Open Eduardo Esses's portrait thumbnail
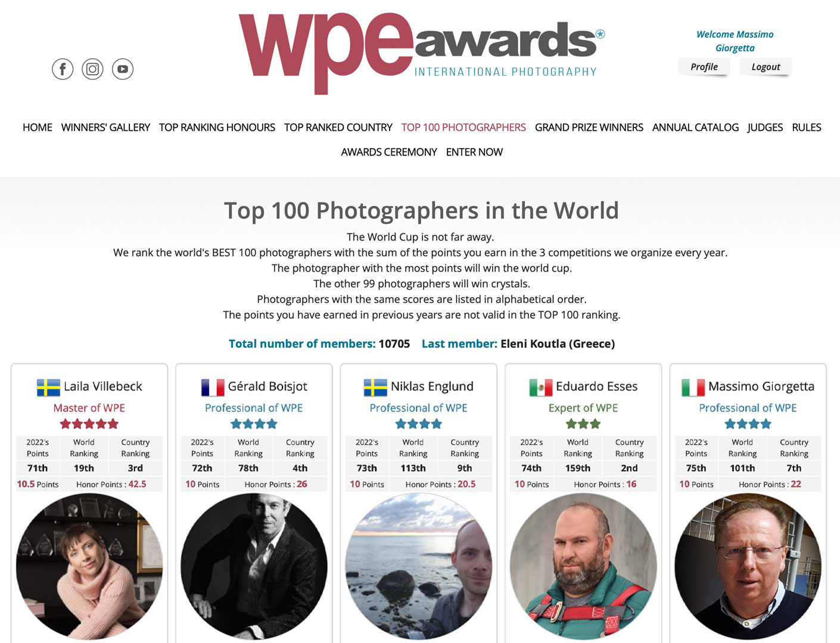840x643 pixels. coord(583,566)
